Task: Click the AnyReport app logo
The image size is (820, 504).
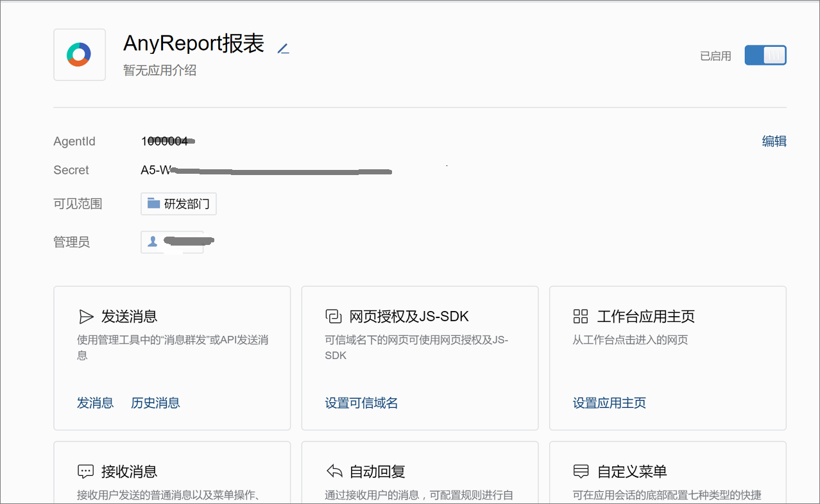Action: pyautogui.click(x=79, y=55)
